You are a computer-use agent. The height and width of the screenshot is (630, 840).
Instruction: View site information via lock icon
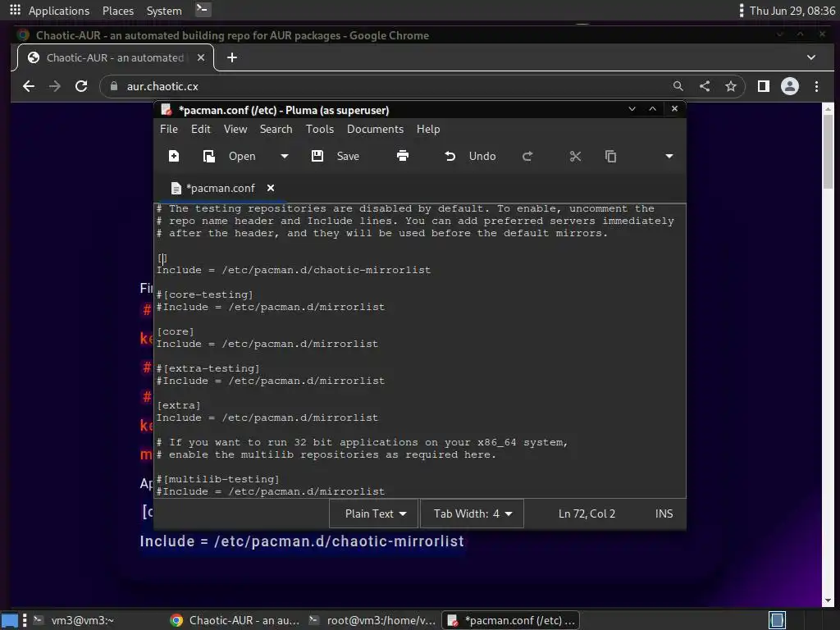click(113, 86)
